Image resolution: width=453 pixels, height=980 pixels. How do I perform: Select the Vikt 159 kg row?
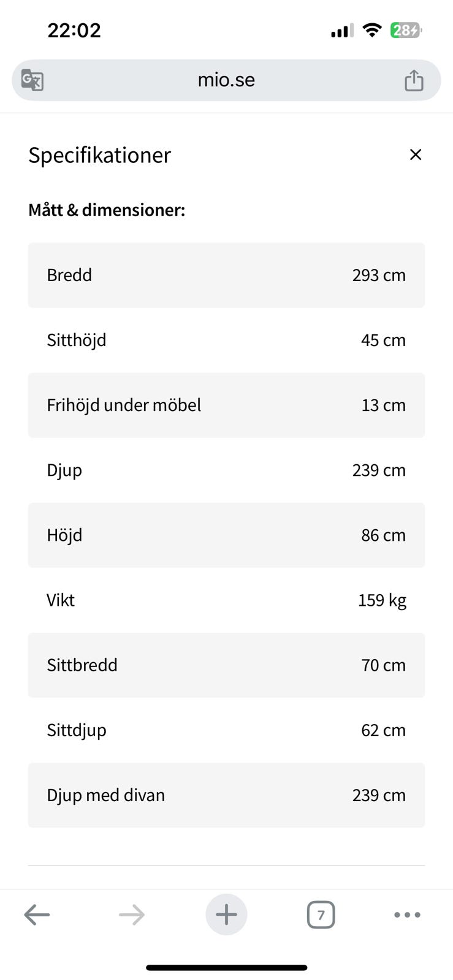coord(226,600)
